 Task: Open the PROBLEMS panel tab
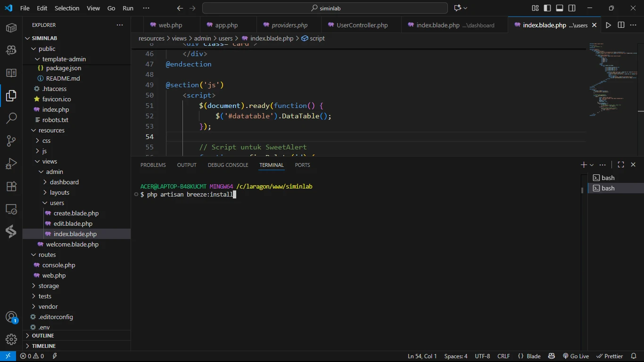tap(153, 165)
